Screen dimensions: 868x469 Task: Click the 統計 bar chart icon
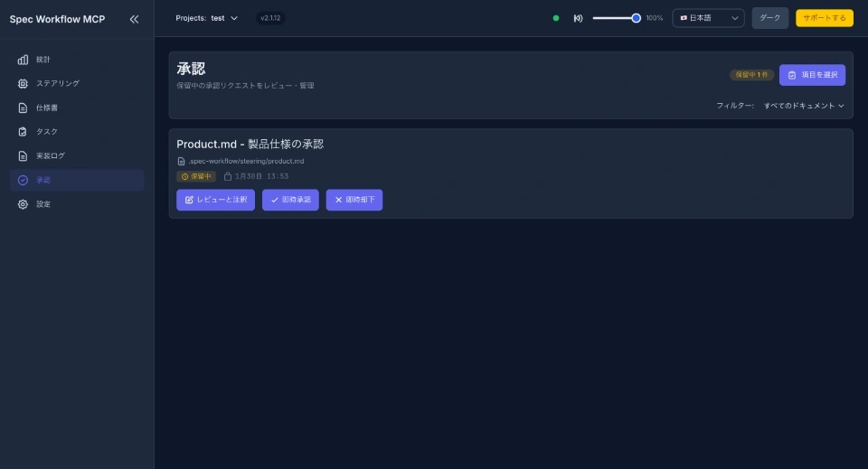click(23, 60)
